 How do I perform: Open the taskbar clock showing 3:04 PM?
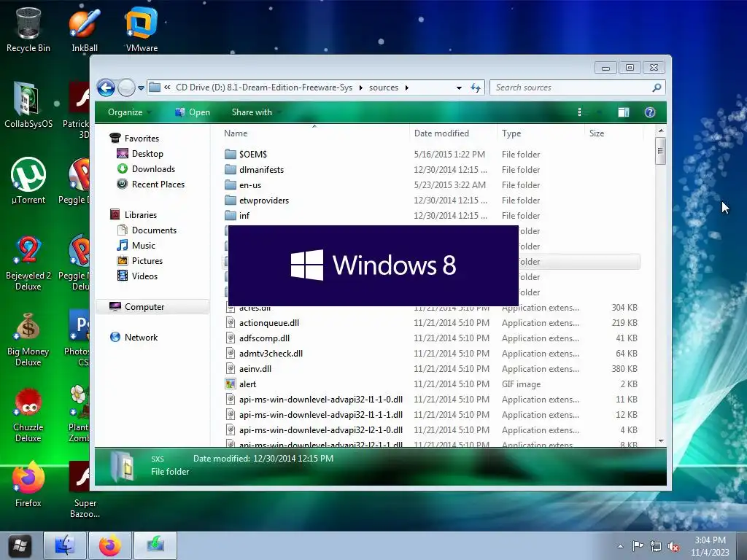(x=710, y=546)
